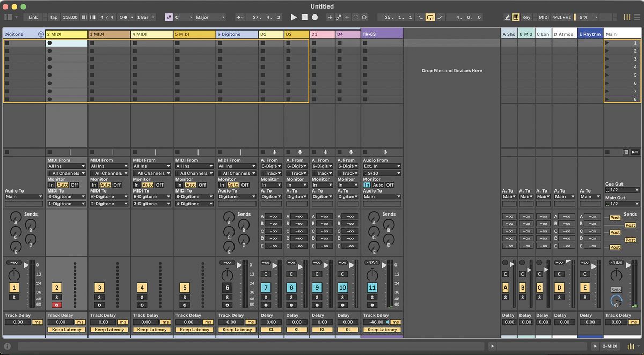Select the E Rhythm return track header
This screenshot has height=355, width=644.
pyautogui.click(x=589, y=34)
